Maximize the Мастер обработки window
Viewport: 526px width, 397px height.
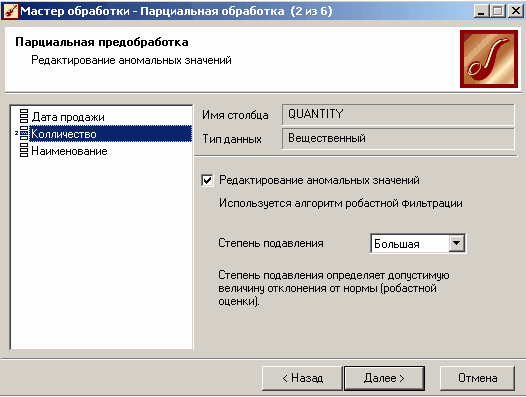tap(497, 11)
